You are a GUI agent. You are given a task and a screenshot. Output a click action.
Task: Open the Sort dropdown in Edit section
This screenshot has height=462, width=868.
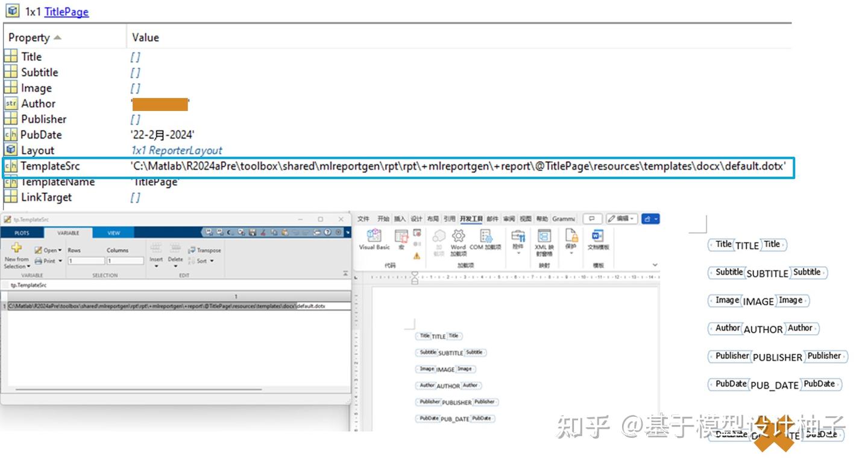[204, 261]
